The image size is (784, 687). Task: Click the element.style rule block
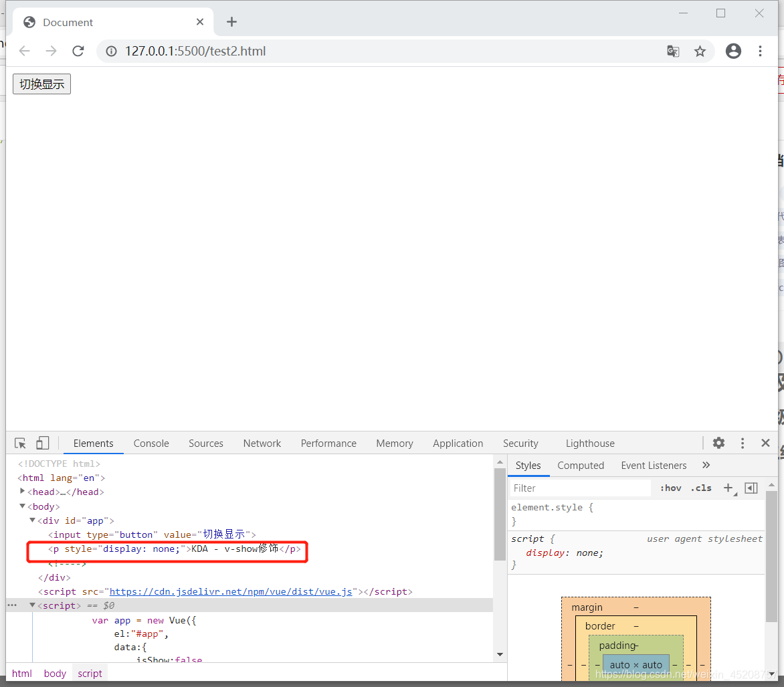[x=636, y=514]
